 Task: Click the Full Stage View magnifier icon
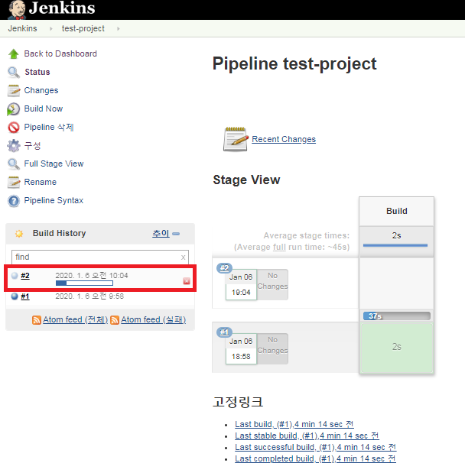pos(14,164)
